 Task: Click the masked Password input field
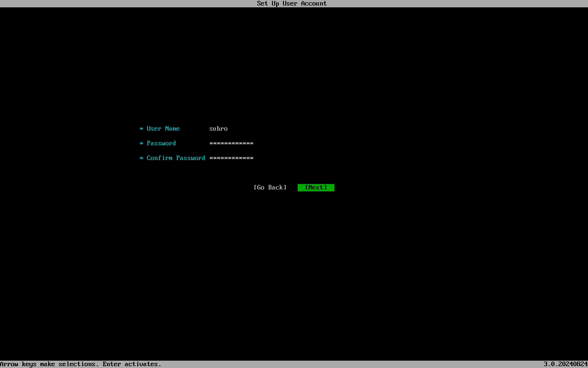point(231,143)
